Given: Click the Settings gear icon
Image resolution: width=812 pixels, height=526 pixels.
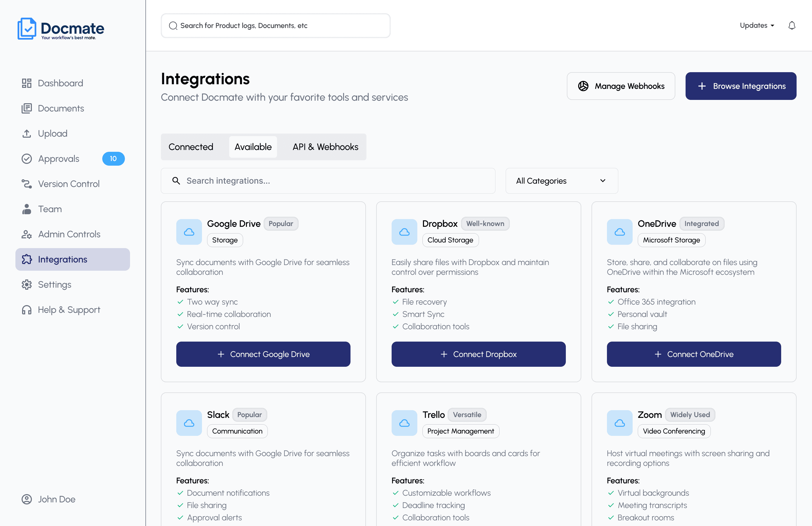Looking at the screenshot, I should pos(27,285).
